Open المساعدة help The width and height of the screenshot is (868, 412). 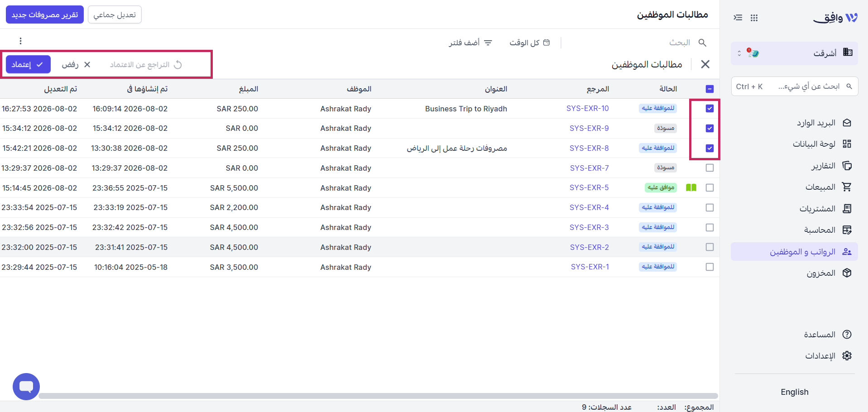[x=828, y=335]
